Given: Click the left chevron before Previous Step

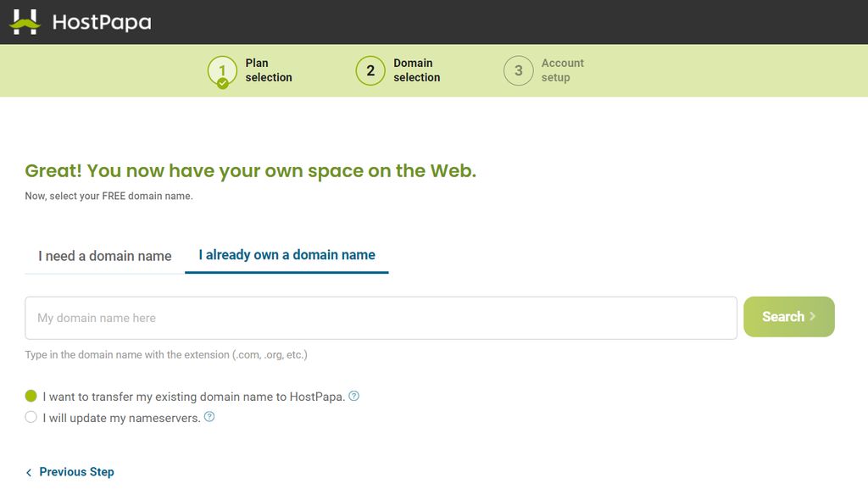Looking at the screenshot, I should pyautogui.click(x=29, y=472).
